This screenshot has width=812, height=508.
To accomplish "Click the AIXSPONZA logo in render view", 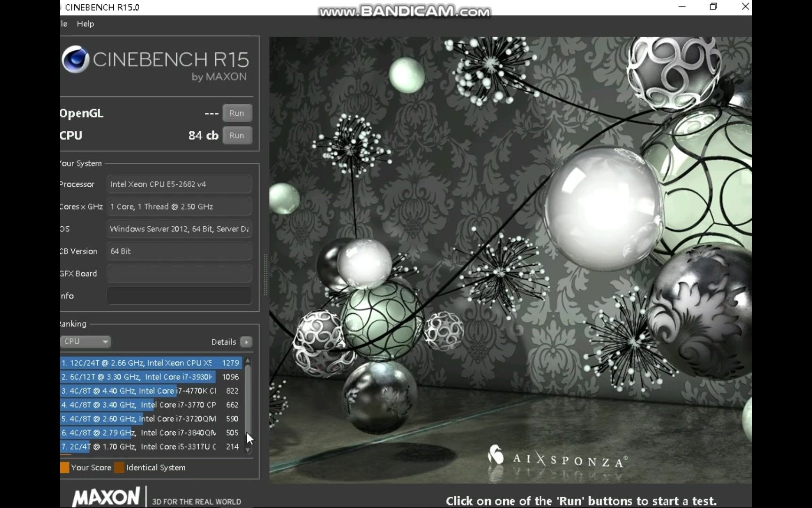I will (557, 458).
